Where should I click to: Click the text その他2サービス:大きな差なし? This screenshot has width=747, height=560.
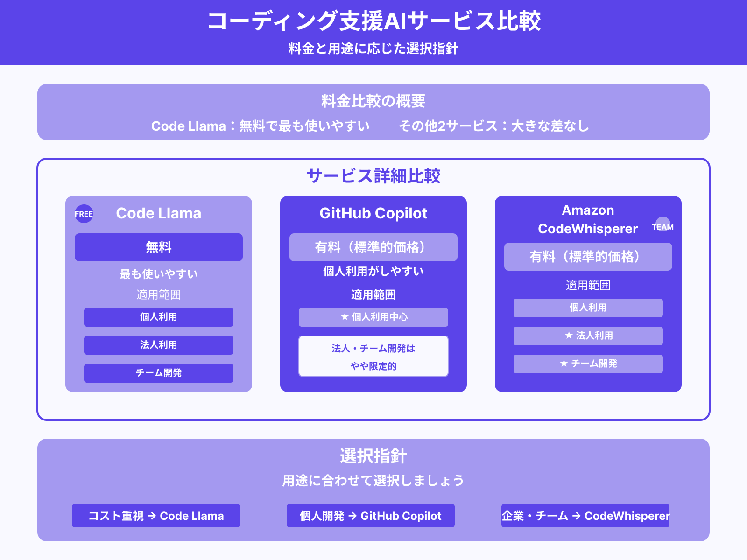pyautogui.click(x=494, y=126)
